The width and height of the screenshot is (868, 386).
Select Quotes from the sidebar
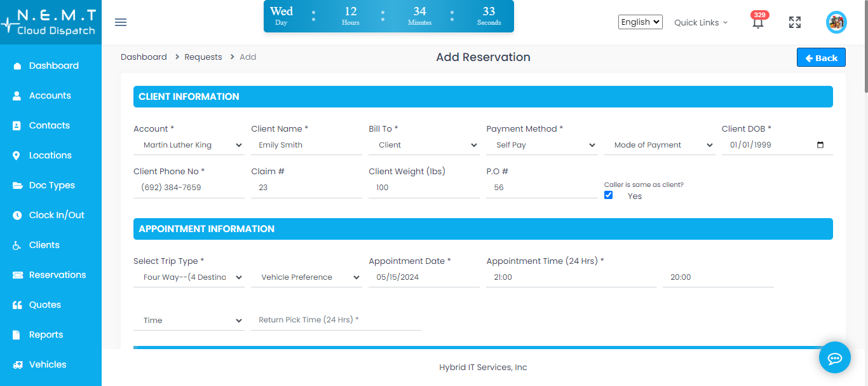click(x=44, y=305)
